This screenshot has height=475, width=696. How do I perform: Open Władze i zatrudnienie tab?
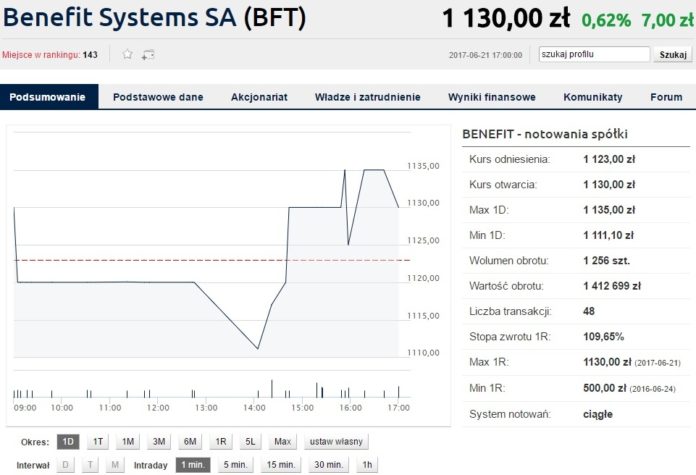[368, 97]
